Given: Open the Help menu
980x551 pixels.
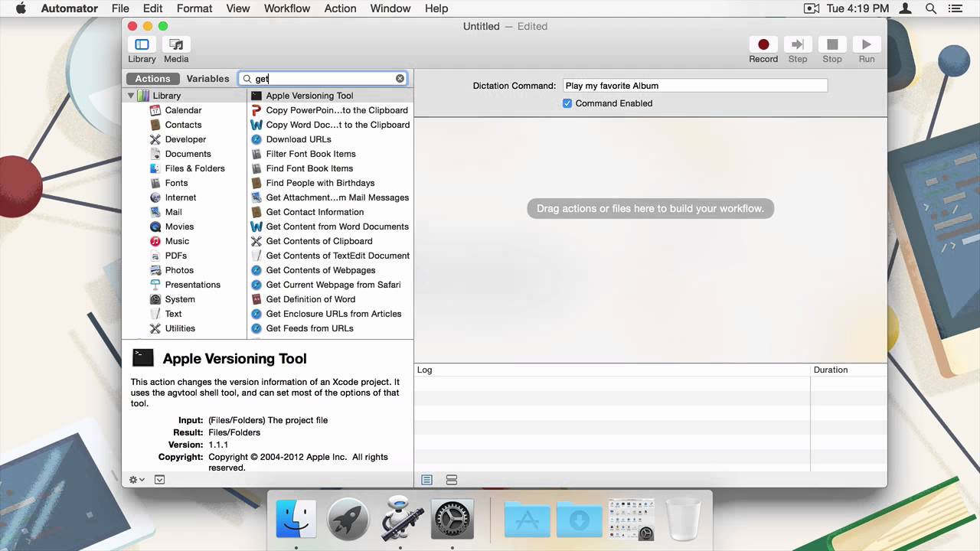Looking at the screenshot, I should (436, 8).
